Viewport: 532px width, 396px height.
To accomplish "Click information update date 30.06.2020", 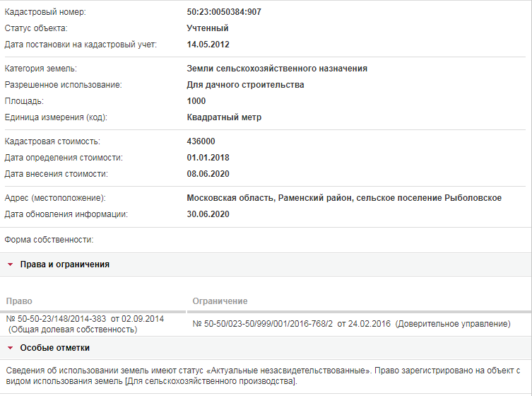I will [208, 214].
